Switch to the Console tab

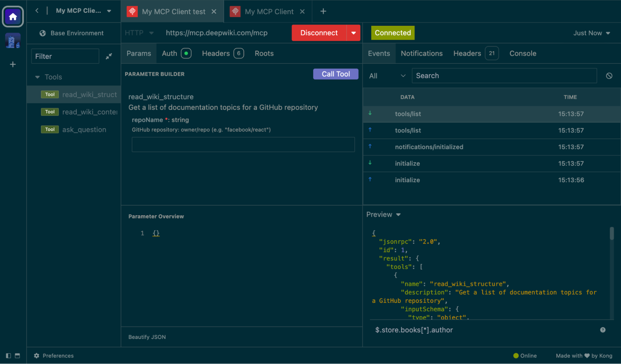pyautogui.click(x=523, y=53)
